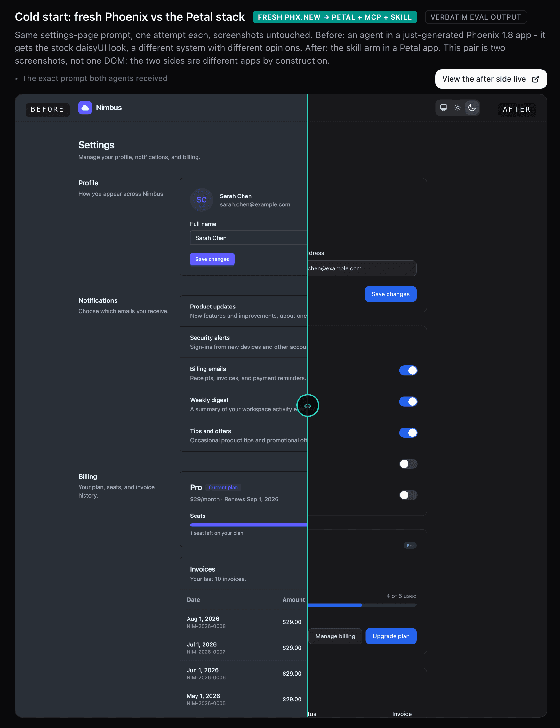Click the Weekly digest row
The width and height of the screenshot is (560, 728).
coord(244,405)
